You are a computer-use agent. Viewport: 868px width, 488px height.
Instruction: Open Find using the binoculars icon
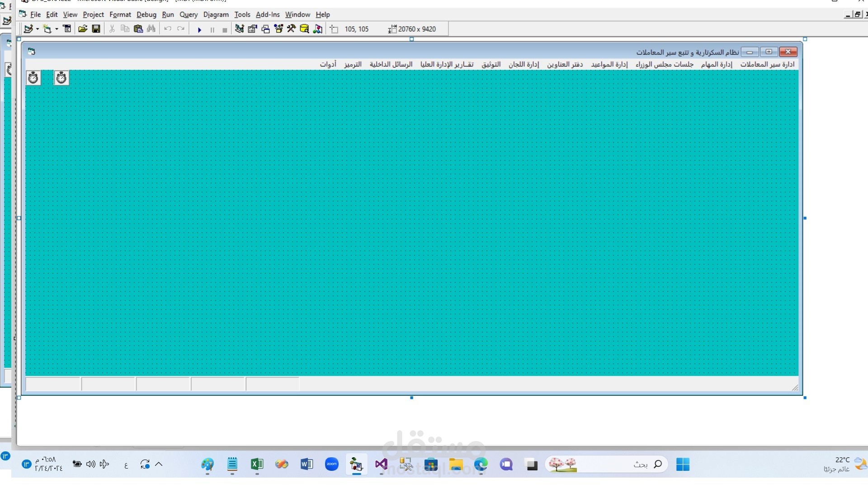click(x=151, y=29)
